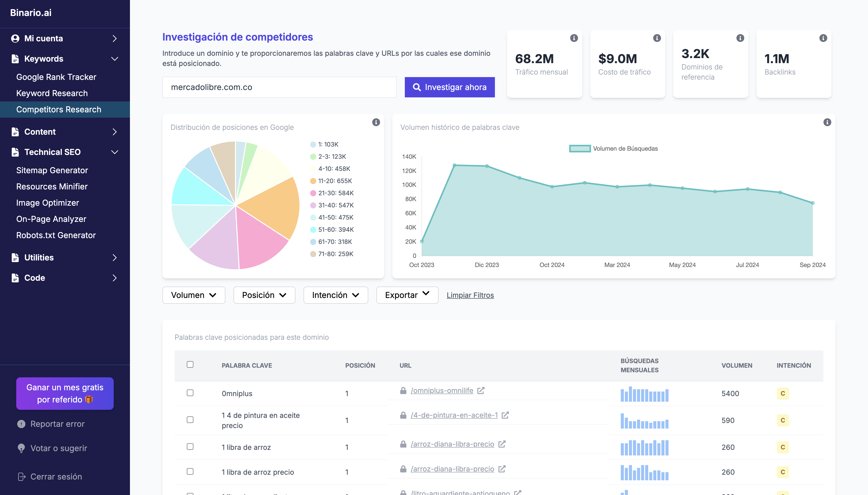Collapse the Keywords section chevron
Viewport: 868px width, 495px height.
(x=115, y=59)
